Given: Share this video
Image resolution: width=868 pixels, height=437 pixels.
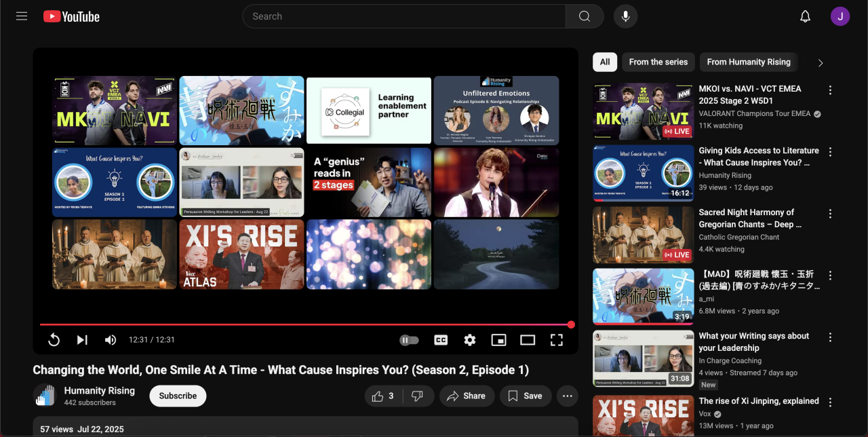Looking at the screenshot, I should [x=467, y=396].
